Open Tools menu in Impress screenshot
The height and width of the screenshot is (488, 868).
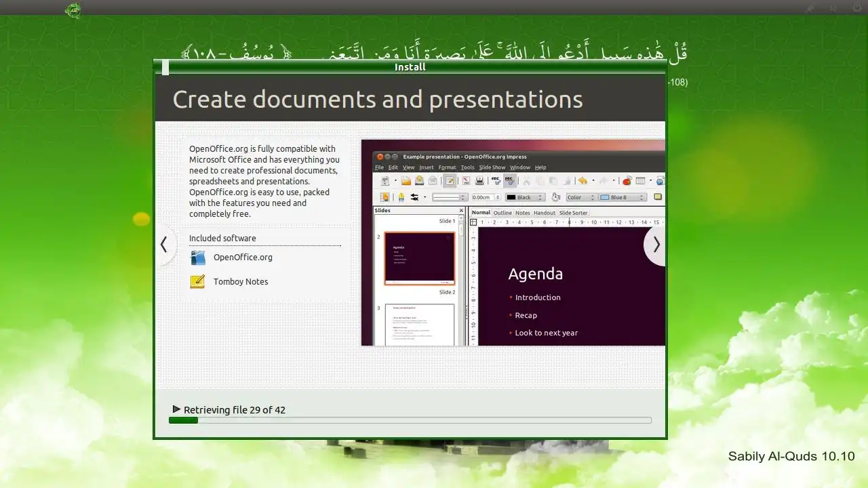click(x=468, y=167)
